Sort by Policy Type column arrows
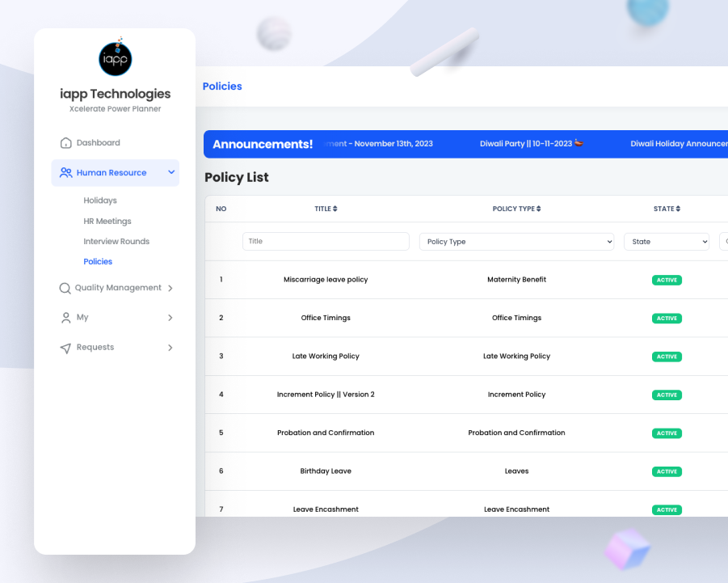Viewport: 728px width, 583px height. [538, 209]
